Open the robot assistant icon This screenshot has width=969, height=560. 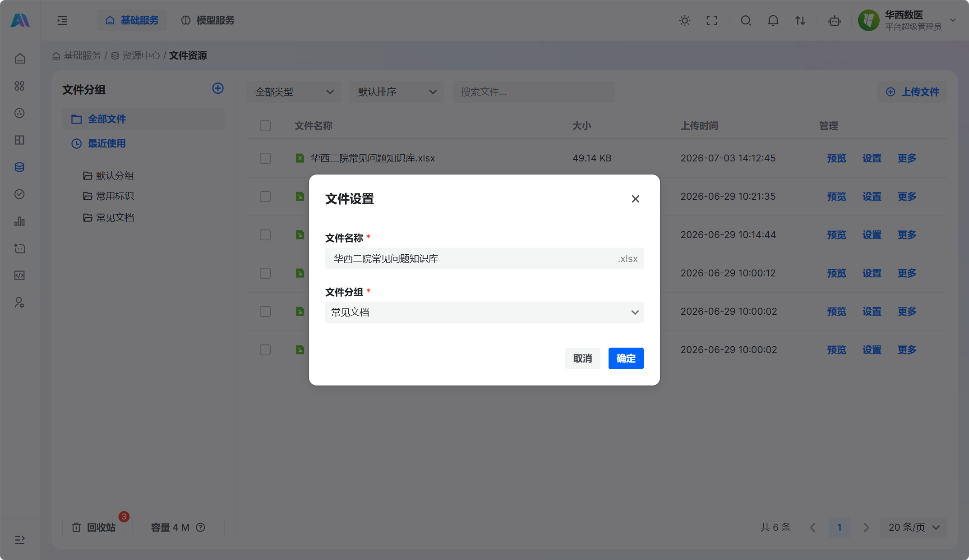point(835,20)
